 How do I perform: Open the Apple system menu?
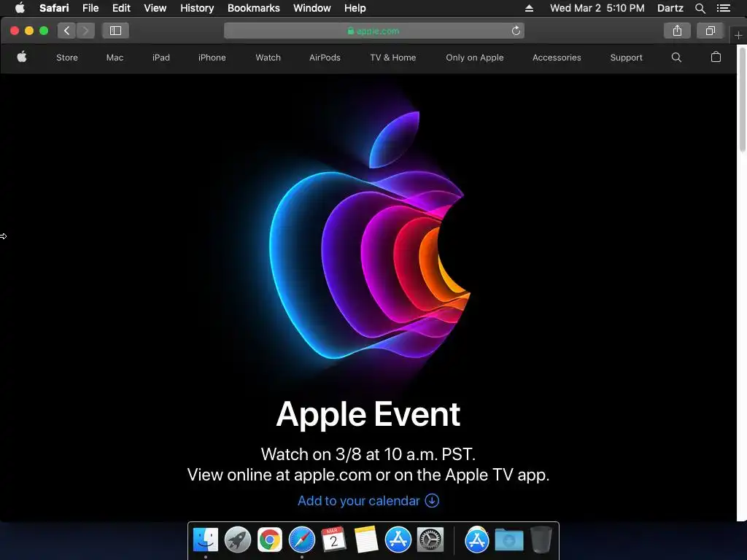tap(20, 8)
